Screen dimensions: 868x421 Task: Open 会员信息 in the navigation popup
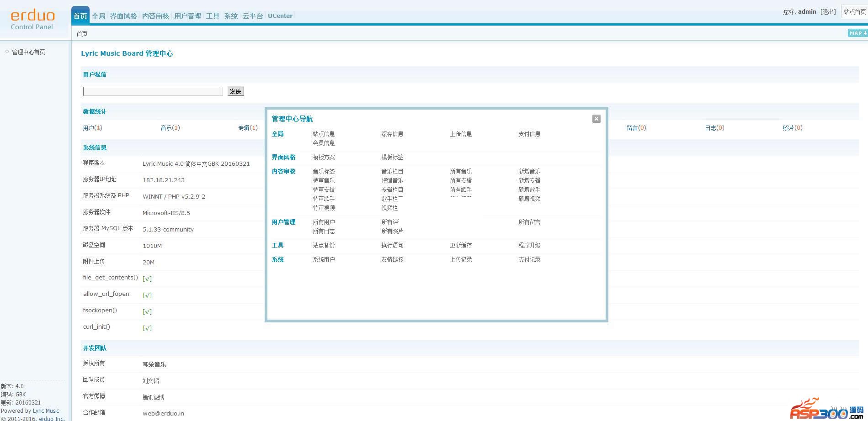click(x=324, y=143)
